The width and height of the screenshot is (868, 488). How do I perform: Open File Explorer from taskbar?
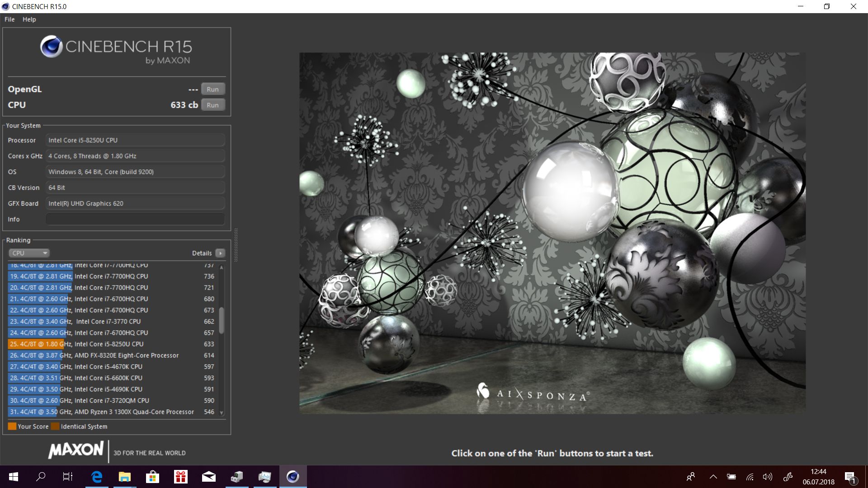pyautogui.click(x=124, y=477)
